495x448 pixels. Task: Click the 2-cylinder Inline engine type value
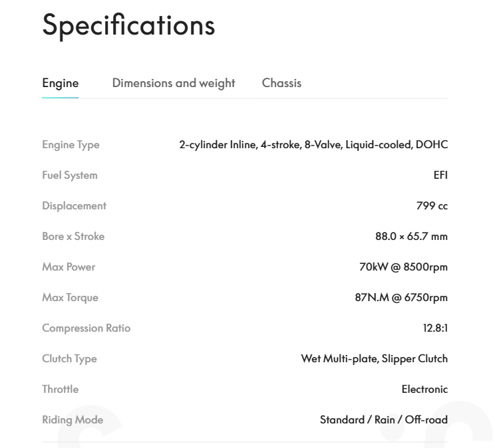click(313, 145)
